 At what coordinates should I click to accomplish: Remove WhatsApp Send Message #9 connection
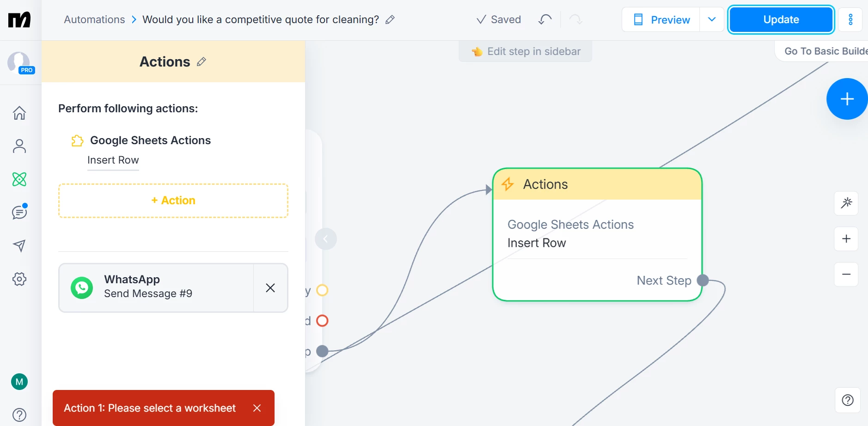pyautogui.click(x=270, y=288)
